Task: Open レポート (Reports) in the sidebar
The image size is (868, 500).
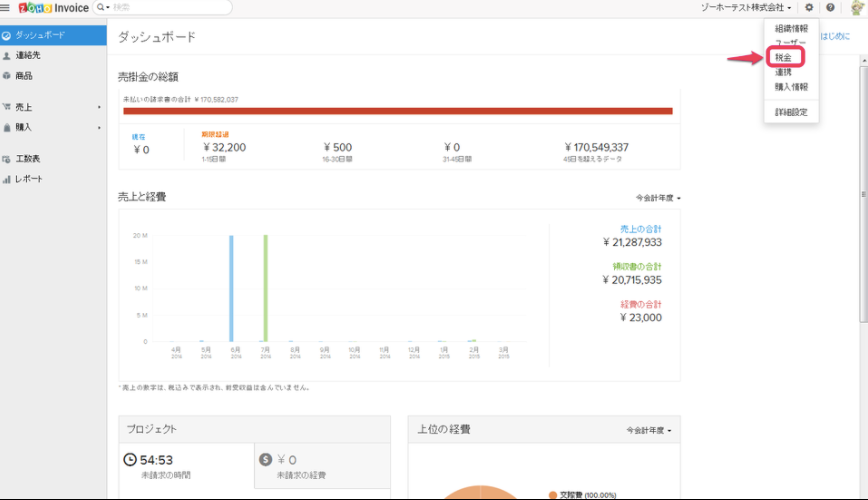Action: [29, 179]
